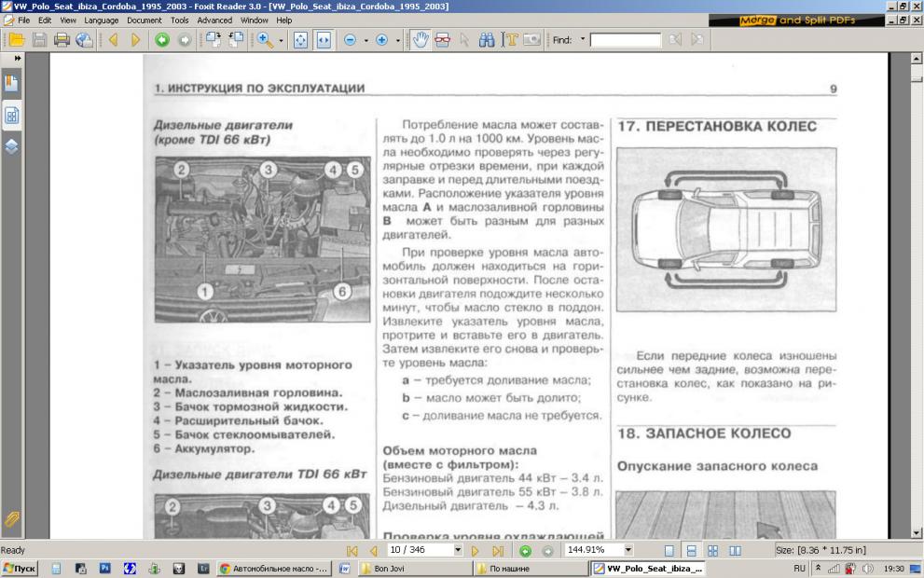
Task: Click the binoculars Search icon
Action: (x=485, y=40)
